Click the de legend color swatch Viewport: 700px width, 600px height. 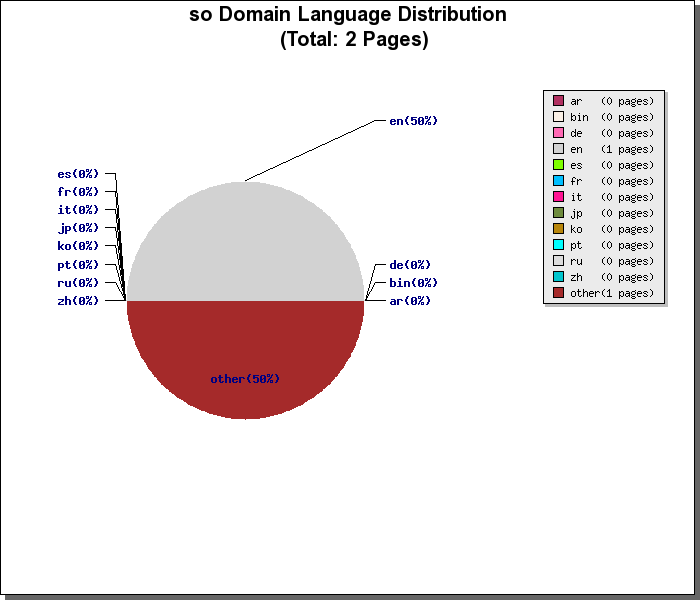coord(558,133)
